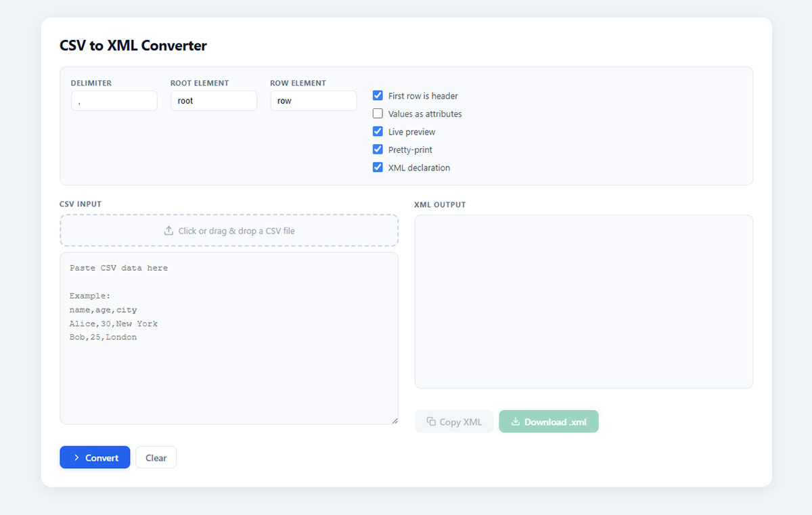Click the upload icon in drop zone

click(x=168, y=231)
